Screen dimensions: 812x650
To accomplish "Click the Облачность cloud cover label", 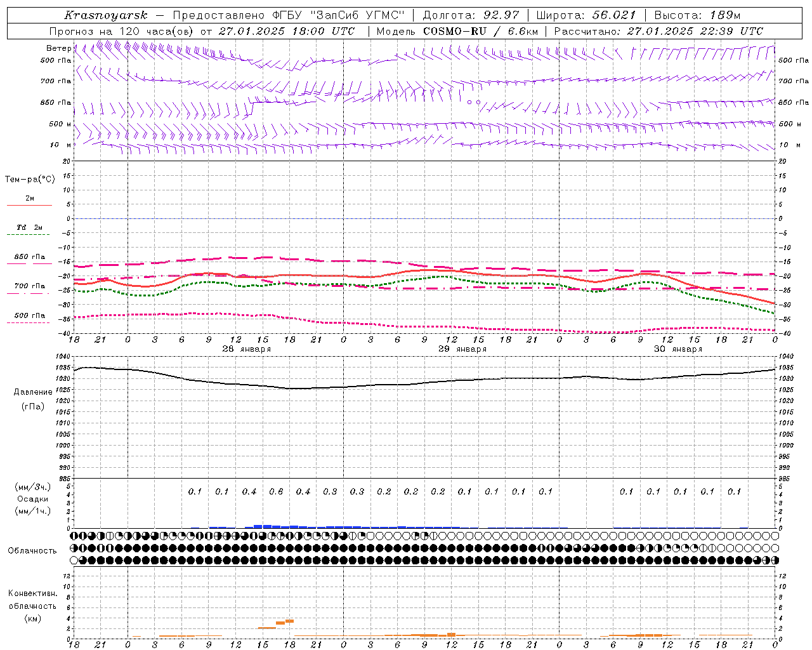I will click(32, 550).
